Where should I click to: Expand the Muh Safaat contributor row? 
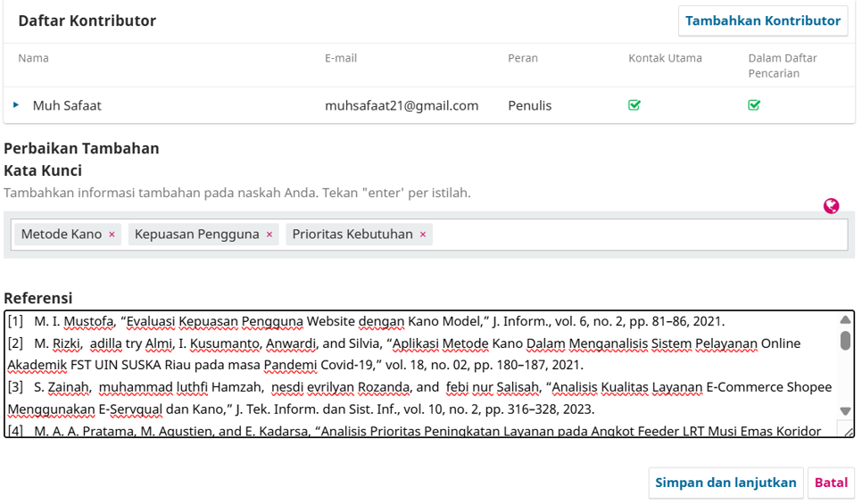pyautogui.click(x=16, y=104)
